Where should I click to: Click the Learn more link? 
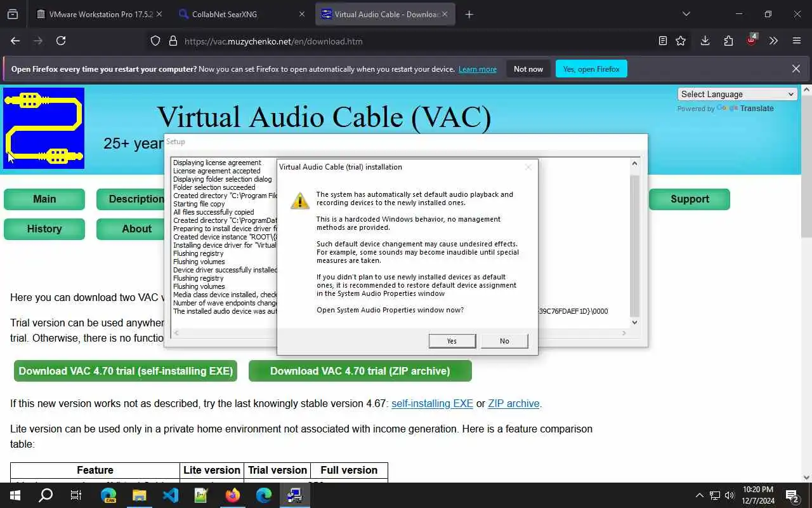point(478,69)
